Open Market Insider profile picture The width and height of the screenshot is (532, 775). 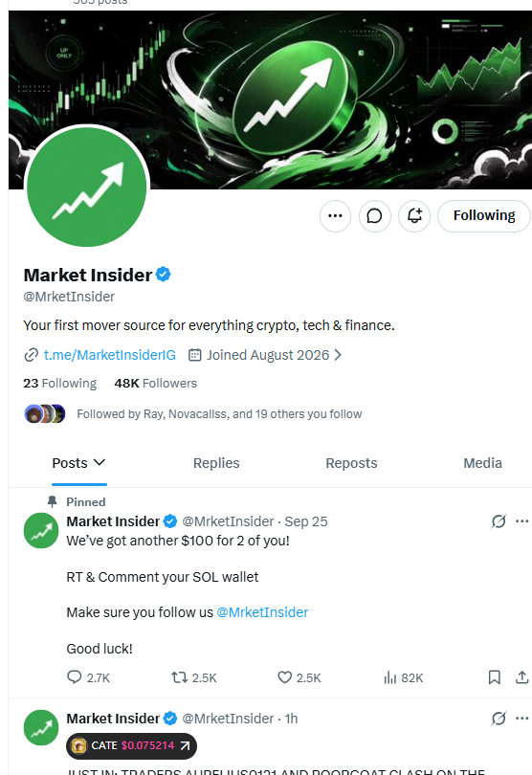pos(86,187)
